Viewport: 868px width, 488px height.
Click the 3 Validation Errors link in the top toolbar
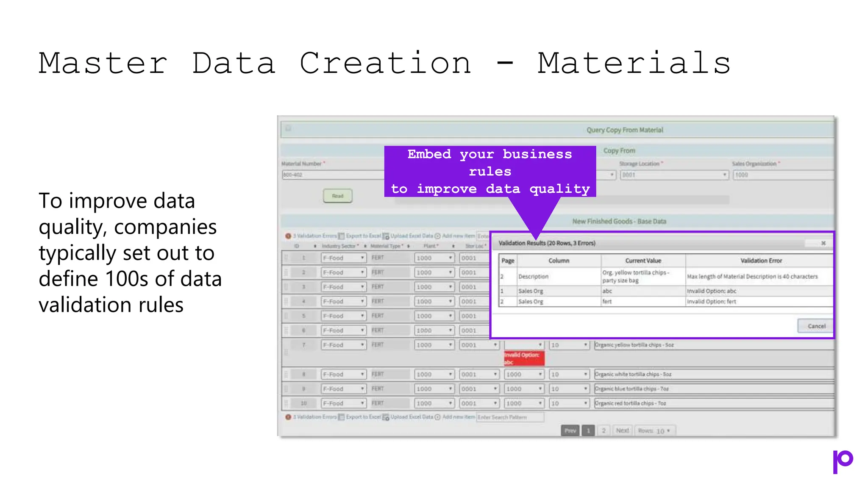coord(315,236)
